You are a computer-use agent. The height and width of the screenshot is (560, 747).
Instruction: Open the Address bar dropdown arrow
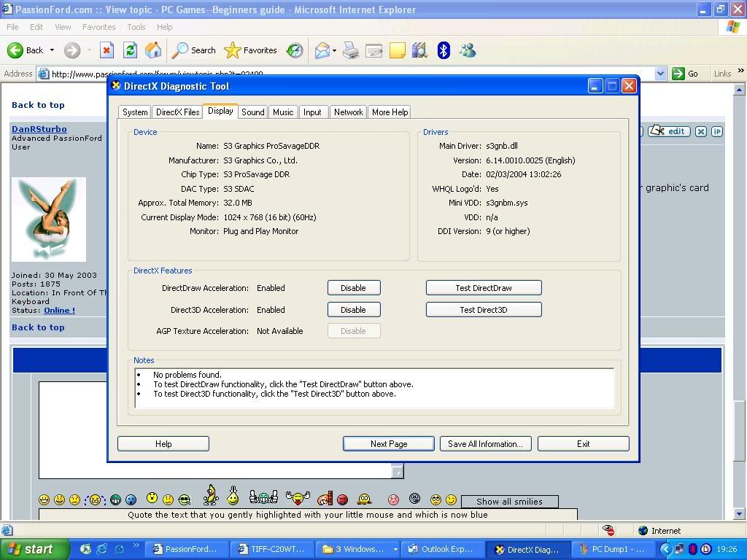tap(660, 74)
